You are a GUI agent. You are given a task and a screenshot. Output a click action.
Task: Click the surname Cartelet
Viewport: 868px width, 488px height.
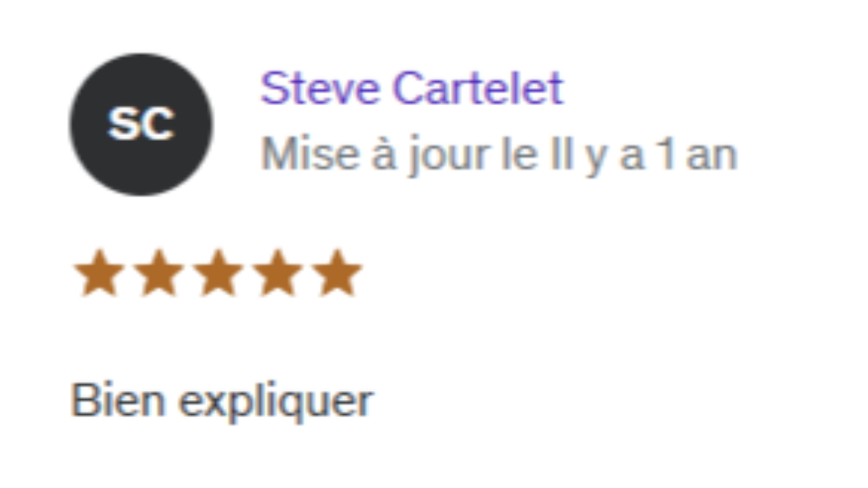pos(478,88)
